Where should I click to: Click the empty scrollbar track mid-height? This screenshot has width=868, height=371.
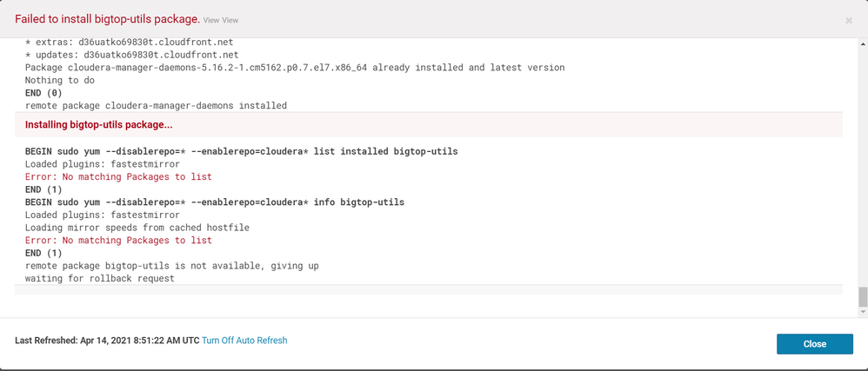coord(863,166)
